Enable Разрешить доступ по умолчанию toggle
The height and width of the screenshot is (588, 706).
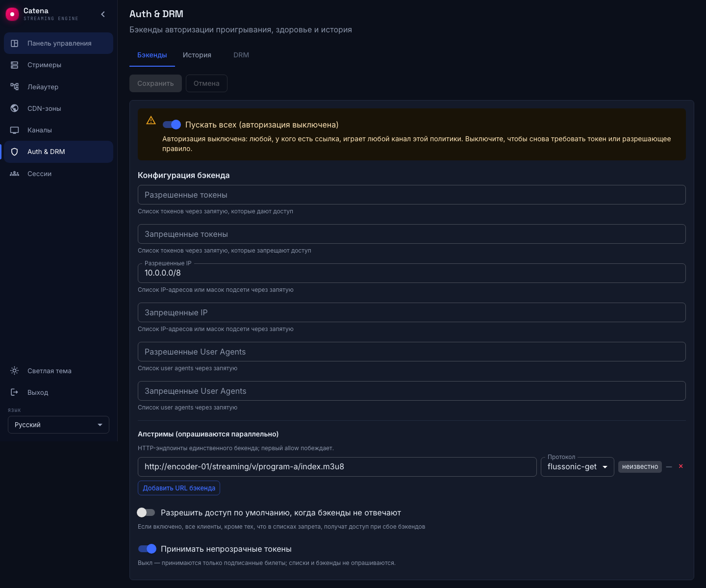[x=146, y=512]
